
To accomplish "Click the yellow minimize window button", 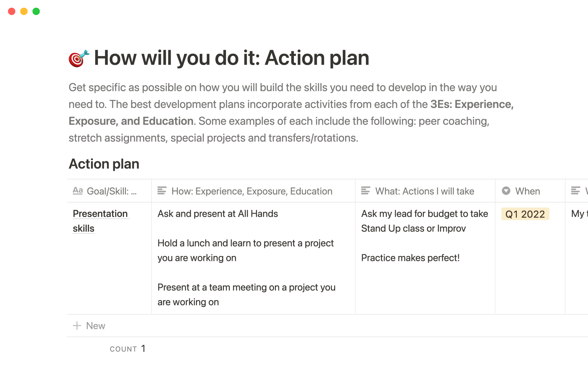I will tap(24, 11).
